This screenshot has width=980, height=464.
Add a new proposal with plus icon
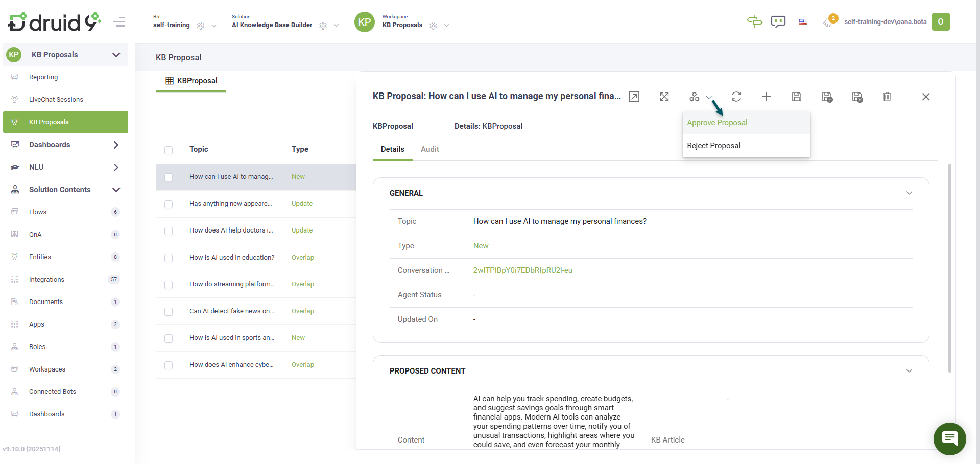(x=766, y=97)
